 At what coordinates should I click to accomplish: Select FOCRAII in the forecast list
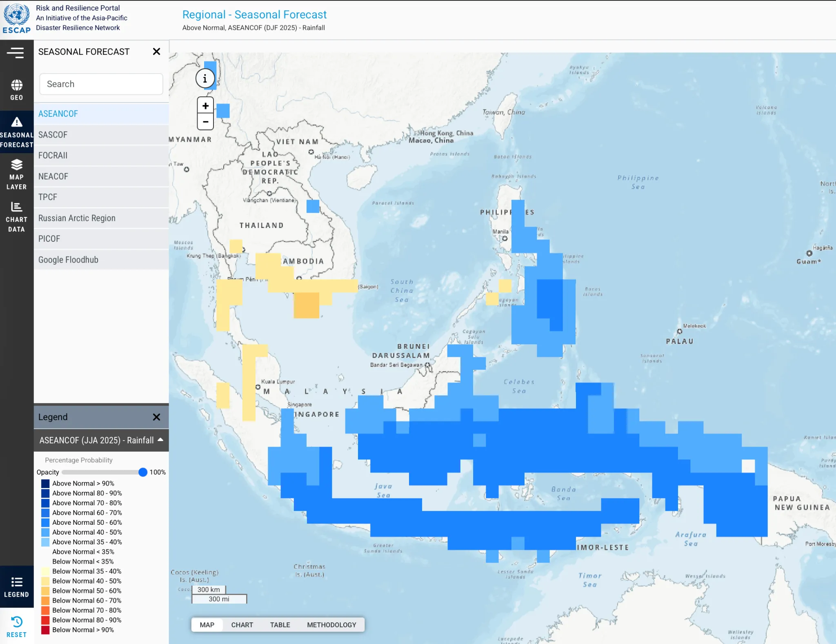(x=101, y=156)
